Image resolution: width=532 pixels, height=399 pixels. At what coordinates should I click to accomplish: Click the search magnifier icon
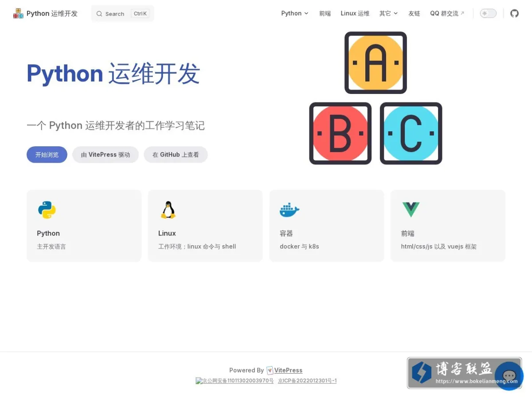point(99,14)
